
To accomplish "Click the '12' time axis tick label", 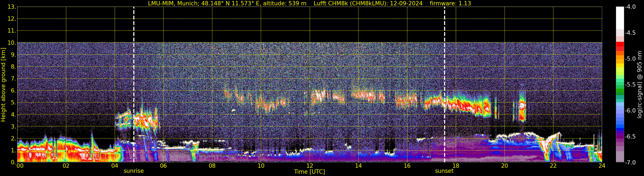I will (310, 166).
